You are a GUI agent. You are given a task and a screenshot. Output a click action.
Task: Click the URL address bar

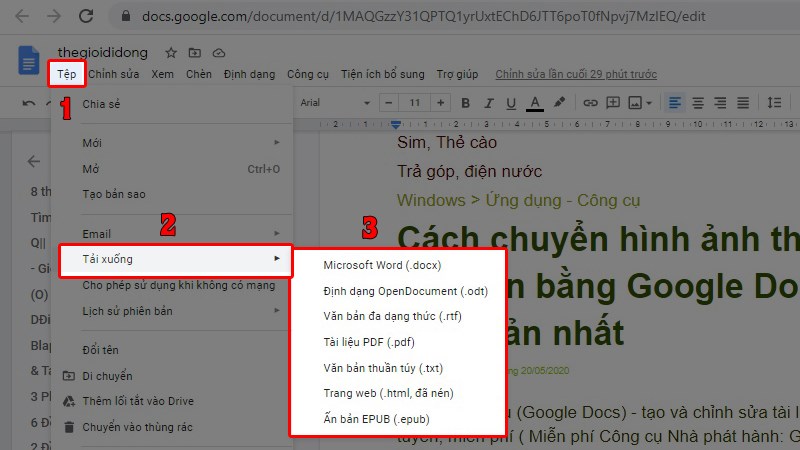pos(423,16)
